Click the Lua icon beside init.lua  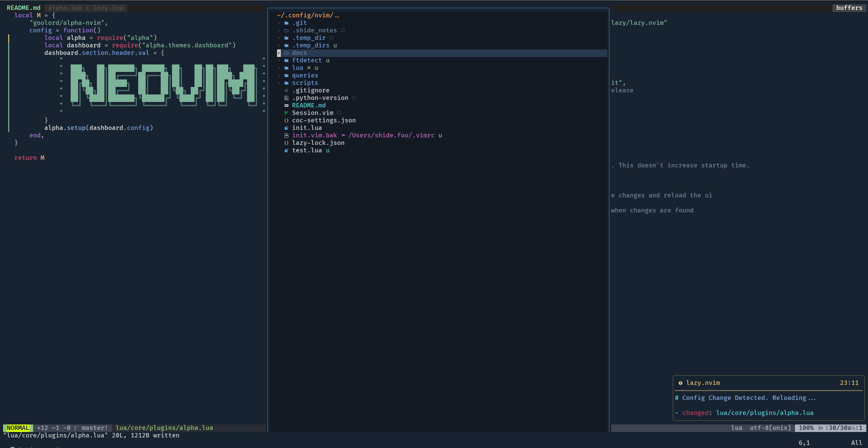(x=286, y=128)
